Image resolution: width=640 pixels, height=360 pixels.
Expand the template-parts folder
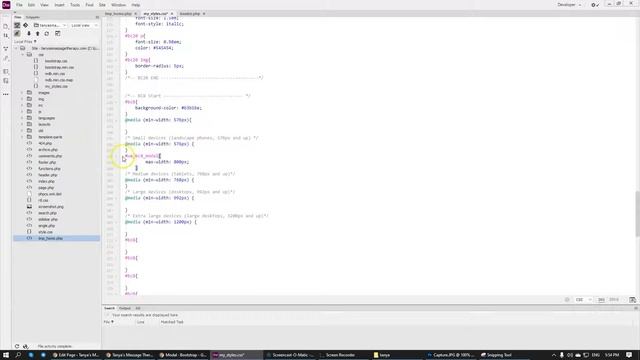[22, 137]
